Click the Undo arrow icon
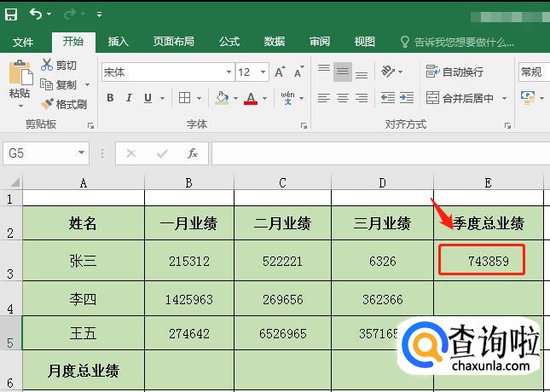Viewport: 550px width, 392px height. pos(36,14)
